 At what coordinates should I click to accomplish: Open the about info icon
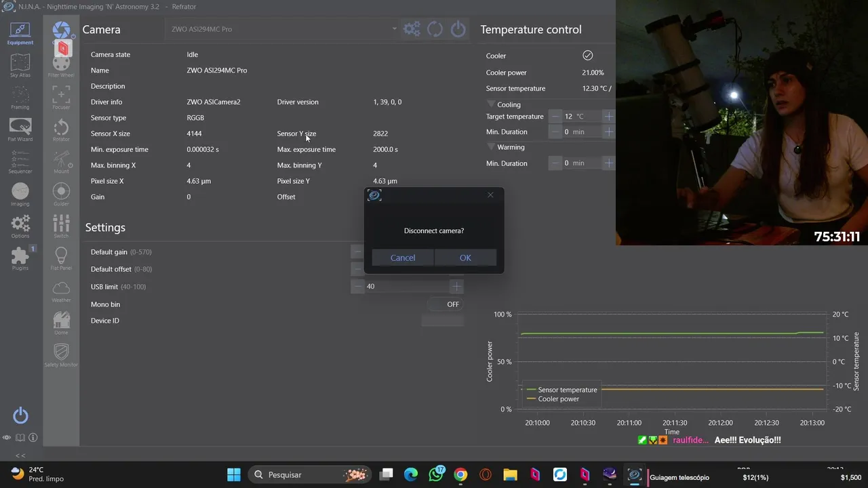(33, 438)
